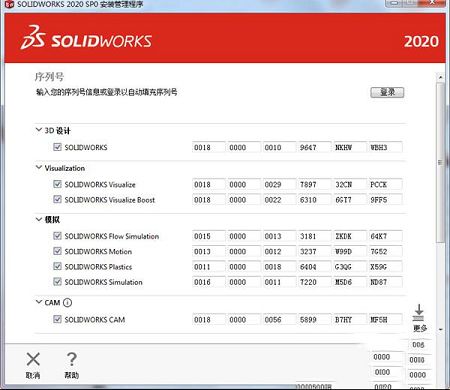Toggle SOLIDWORKS Simulation checkbox
The width and height of the screenshot is (450, 390).
57,282
